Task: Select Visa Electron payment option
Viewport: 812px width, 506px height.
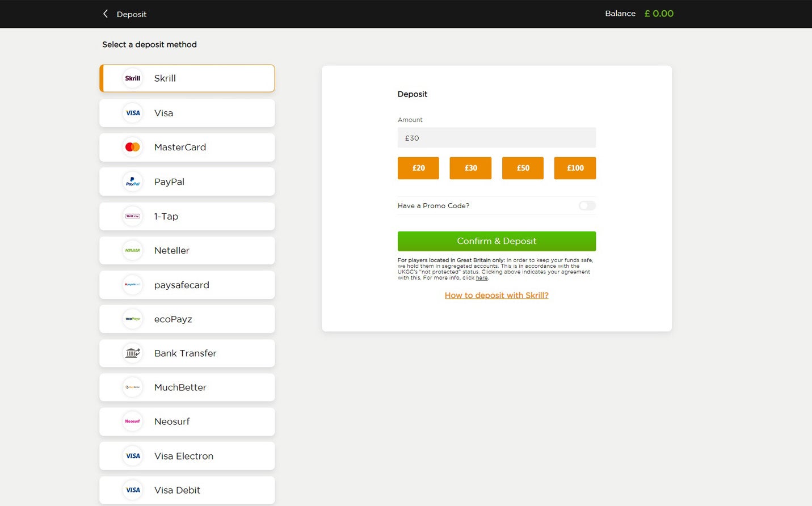Action: tap(187, 456)
